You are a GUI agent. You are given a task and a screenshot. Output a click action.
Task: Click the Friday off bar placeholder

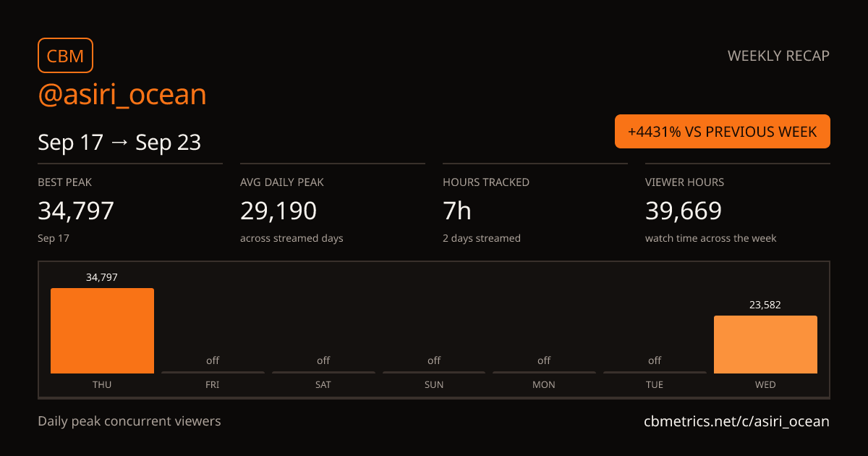(213, 372)
